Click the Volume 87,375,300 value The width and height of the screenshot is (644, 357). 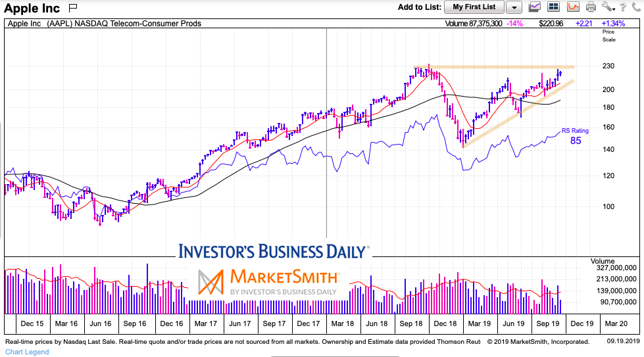click(x=474, y=24)
